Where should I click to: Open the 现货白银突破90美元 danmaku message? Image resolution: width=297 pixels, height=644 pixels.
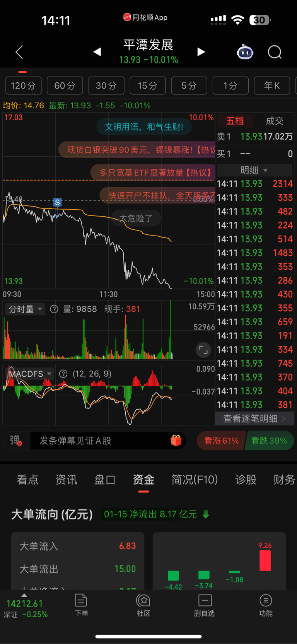point(137,150)
